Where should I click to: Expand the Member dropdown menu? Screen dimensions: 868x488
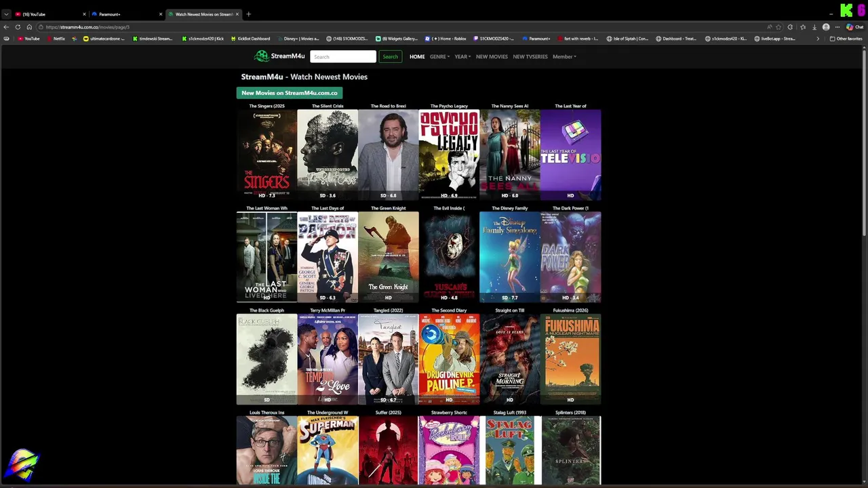point(564,57)
